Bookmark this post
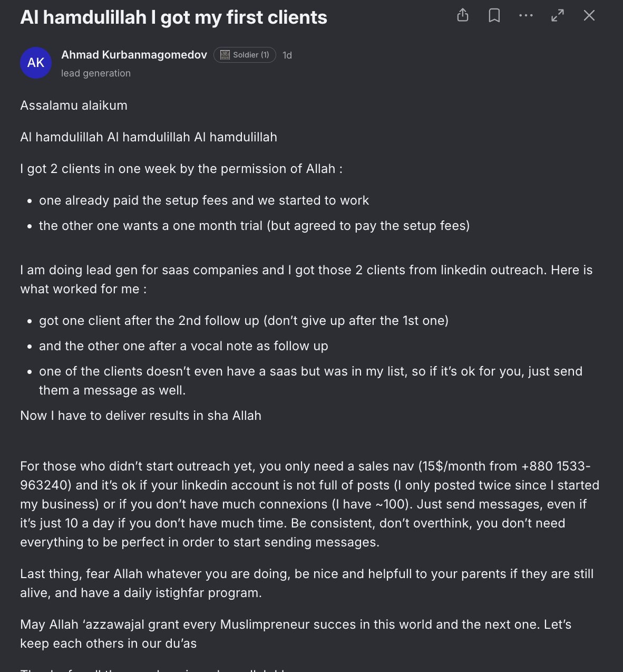This screenshot has height=672, width=623. (494, 15)
